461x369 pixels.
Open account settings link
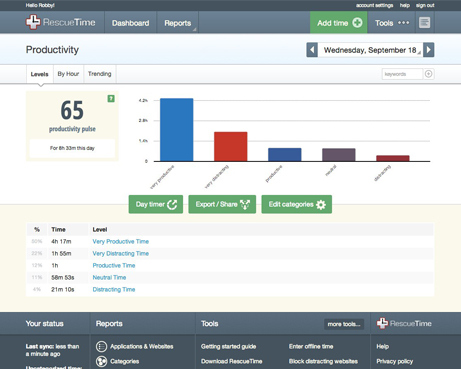374,5
